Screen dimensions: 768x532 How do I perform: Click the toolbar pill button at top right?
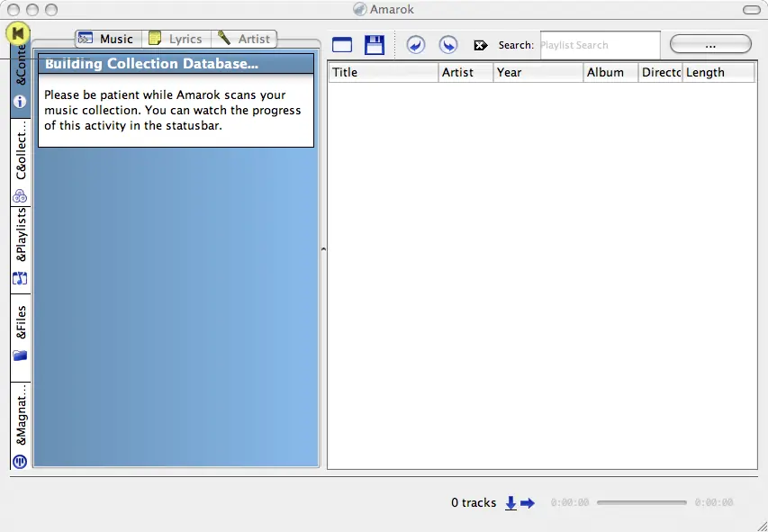coord(752,10)
